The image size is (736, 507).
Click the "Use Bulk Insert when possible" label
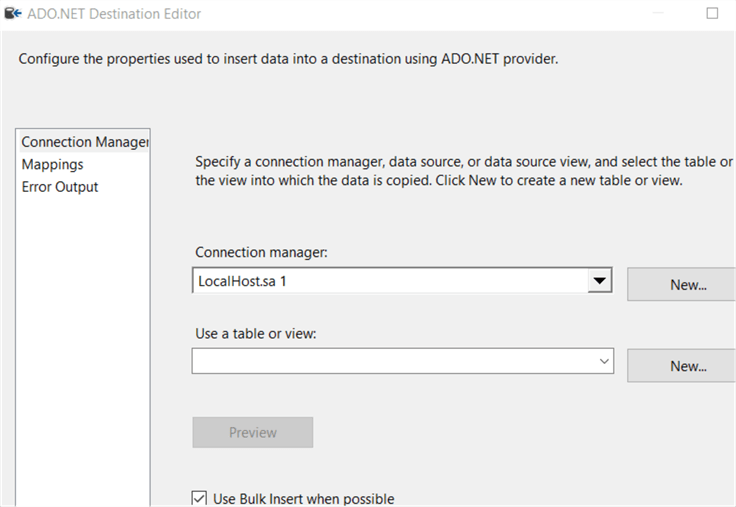304,498
